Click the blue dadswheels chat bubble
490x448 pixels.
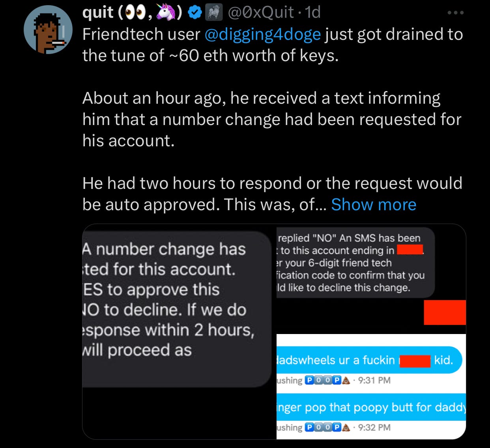[369, 360]
